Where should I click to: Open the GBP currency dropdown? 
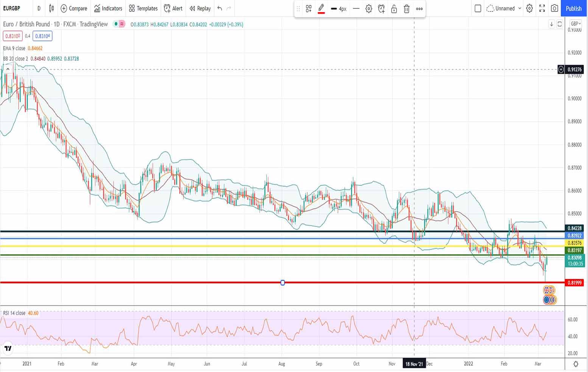click(x=576, y=24)
